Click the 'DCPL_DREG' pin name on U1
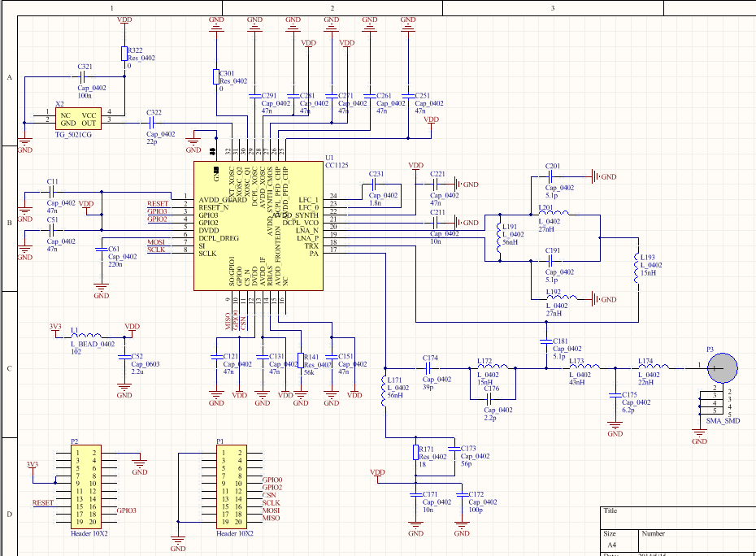The width and height of the screenshot is (756, 556). (219, 238)
